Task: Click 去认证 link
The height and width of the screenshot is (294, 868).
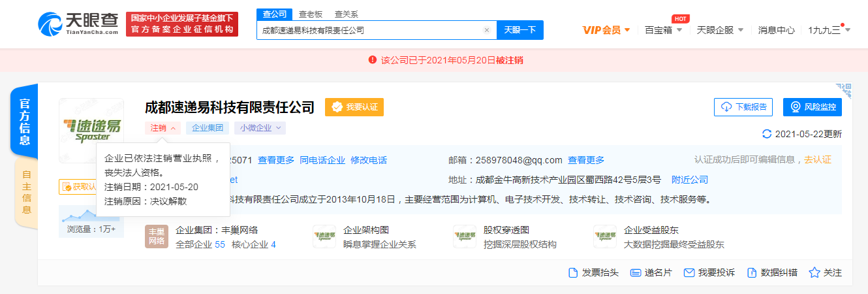Action: pyautogui.click(x=818, y=159)
